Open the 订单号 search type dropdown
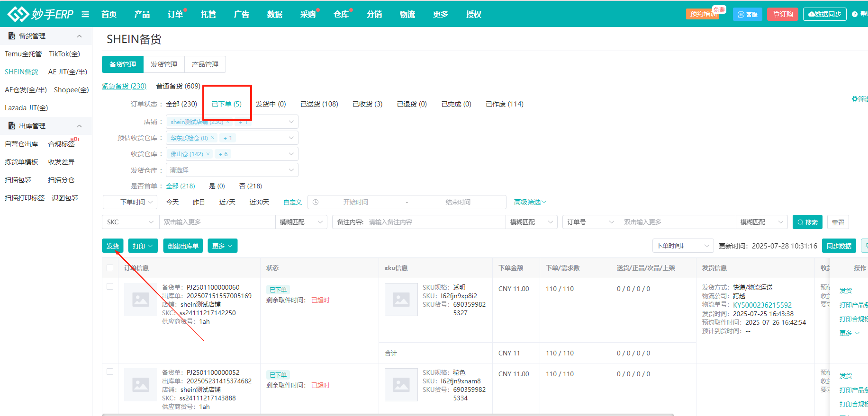Viewport: 868px width, 416px height. click(591, 222)
